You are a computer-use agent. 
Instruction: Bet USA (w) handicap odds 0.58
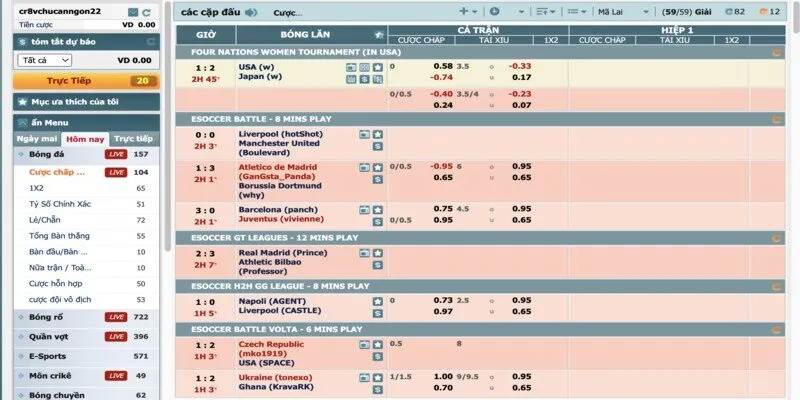pos(443,66)
